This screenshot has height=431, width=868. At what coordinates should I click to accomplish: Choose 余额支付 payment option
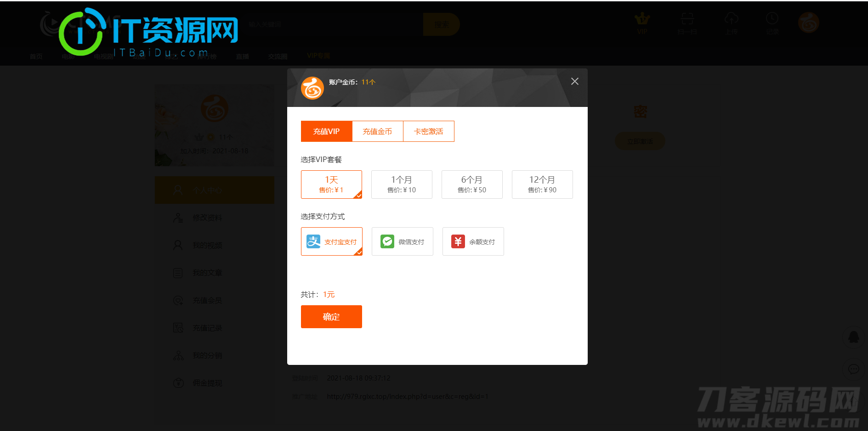[473, 241]
